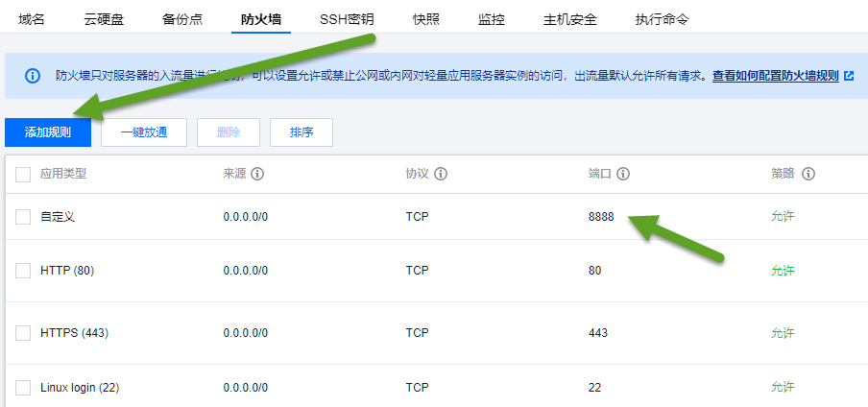Open the 查看如何配置防火墙规则 link
The height and width of the screenshot is (407, 868).
776,76
